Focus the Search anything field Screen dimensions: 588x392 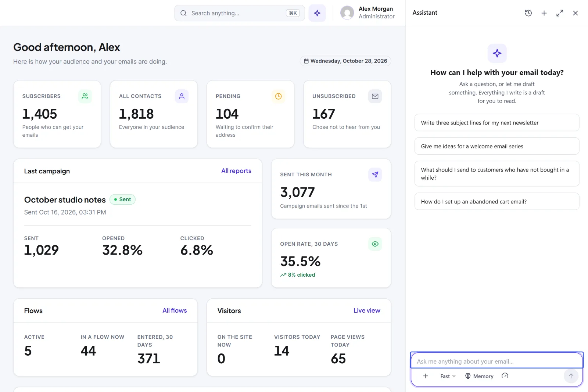coord(240,13)
